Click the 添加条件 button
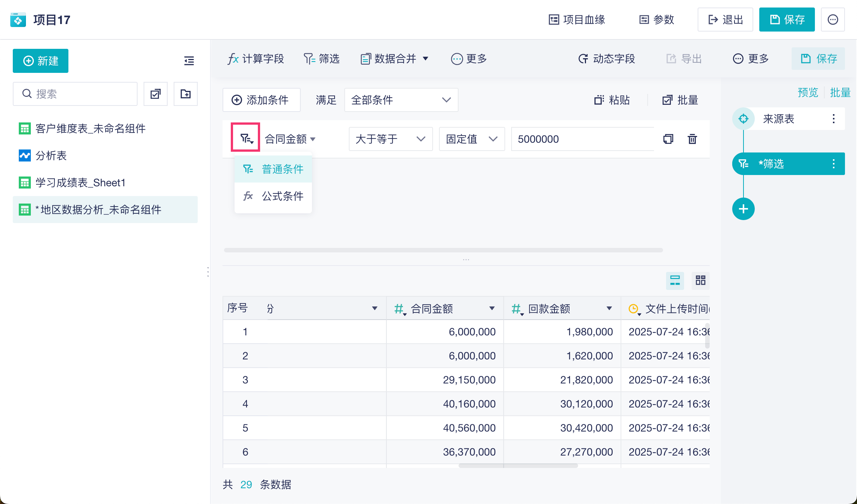The height and width of the screenshot is (504, 857). [261, 100]
